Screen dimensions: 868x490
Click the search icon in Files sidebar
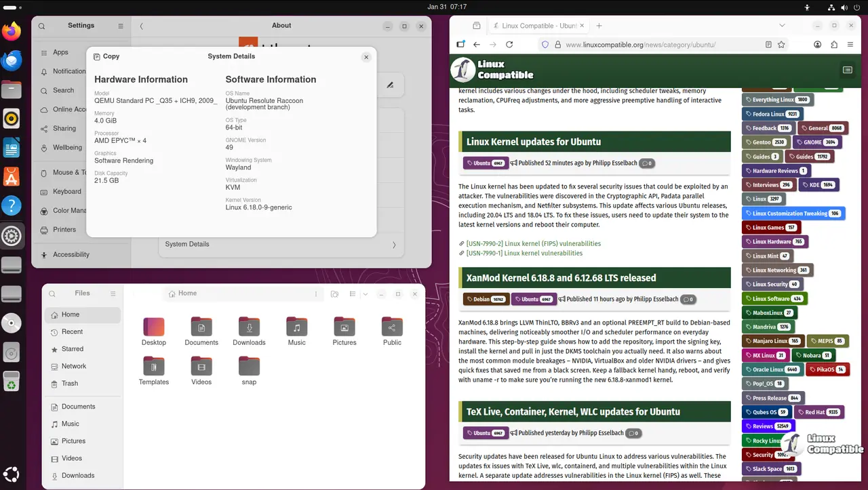pyautogui.click(x=52, y=293)
